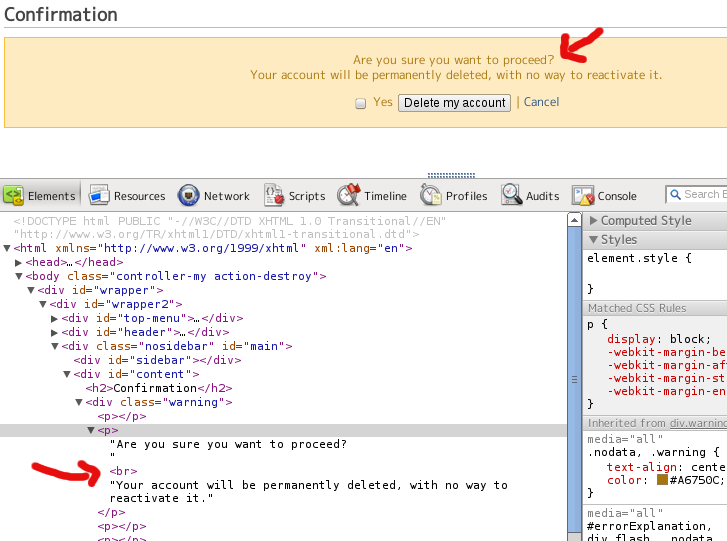Screen dimensions: 727x541
Task: Tick the Yes confirmation checkbox
Action: (360, 103)
